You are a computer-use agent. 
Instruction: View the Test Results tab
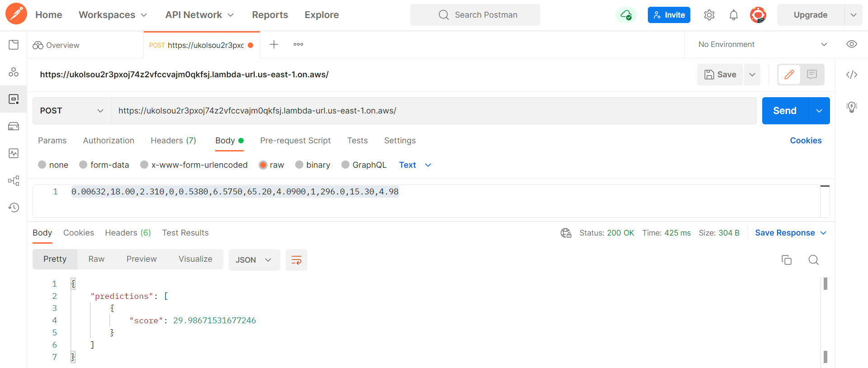185,233
